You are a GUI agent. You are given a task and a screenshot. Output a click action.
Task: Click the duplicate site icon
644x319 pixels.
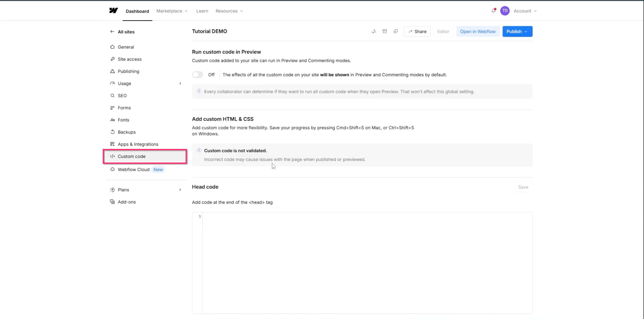tap(395, 31)
